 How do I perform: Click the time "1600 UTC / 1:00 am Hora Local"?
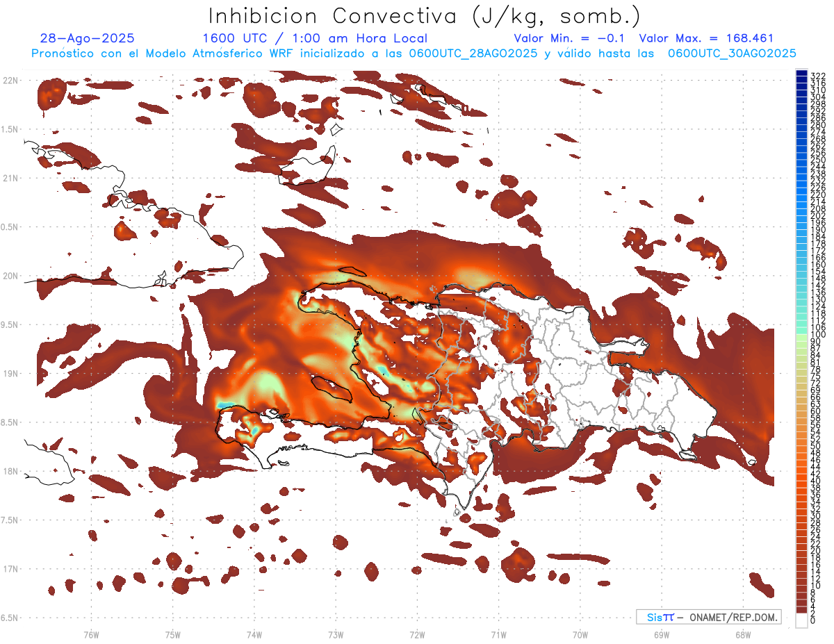click(315, 38)
